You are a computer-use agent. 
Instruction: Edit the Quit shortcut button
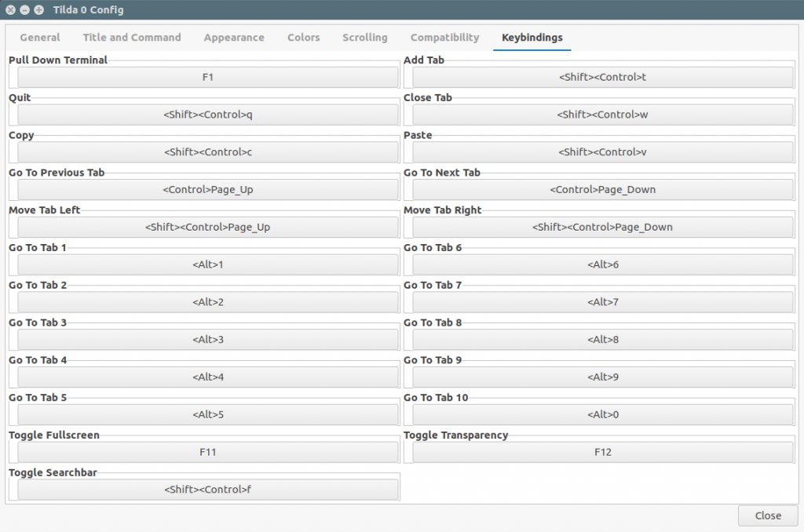[208, 115]
